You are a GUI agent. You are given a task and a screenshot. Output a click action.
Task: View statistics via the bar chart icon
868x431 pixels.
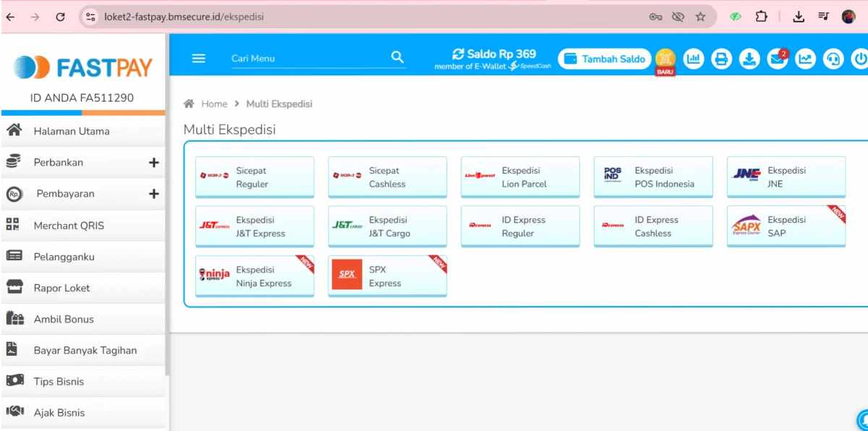[x=693, y=59]
